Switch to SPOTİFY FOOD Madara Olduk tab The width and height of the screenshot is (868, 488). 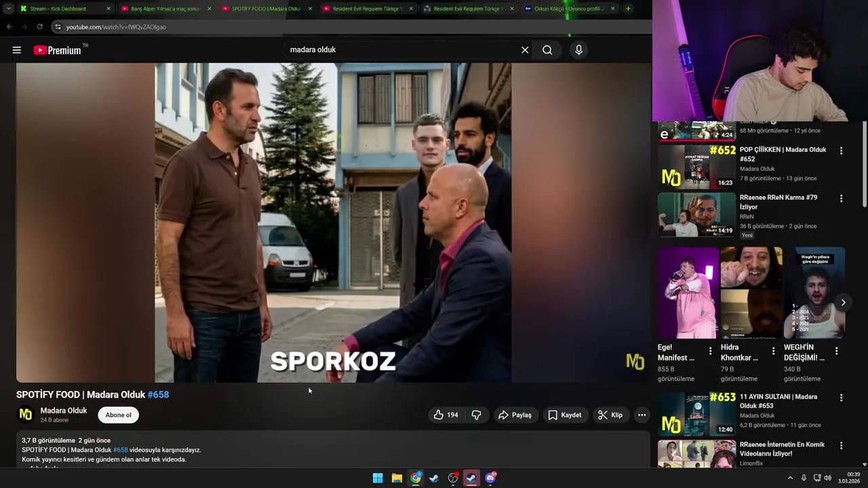pyautogui.click(x=267, y=9)
